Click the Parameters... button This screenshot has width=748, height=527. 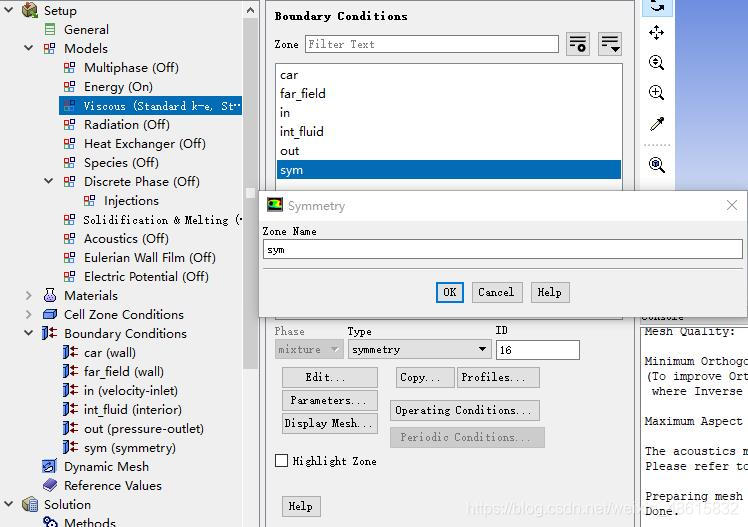pos(330,400)
